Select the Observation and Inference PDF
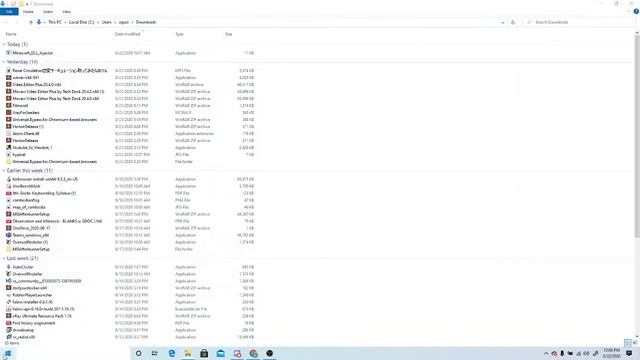640x360 pixels. point(57,221)
